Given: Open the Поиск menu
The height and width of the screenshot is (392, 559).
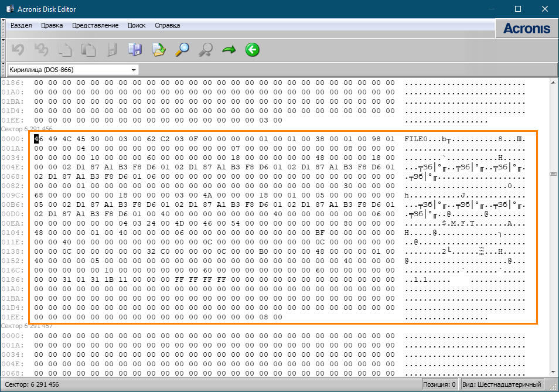Looking at the screenshot, I should [137, 25].
